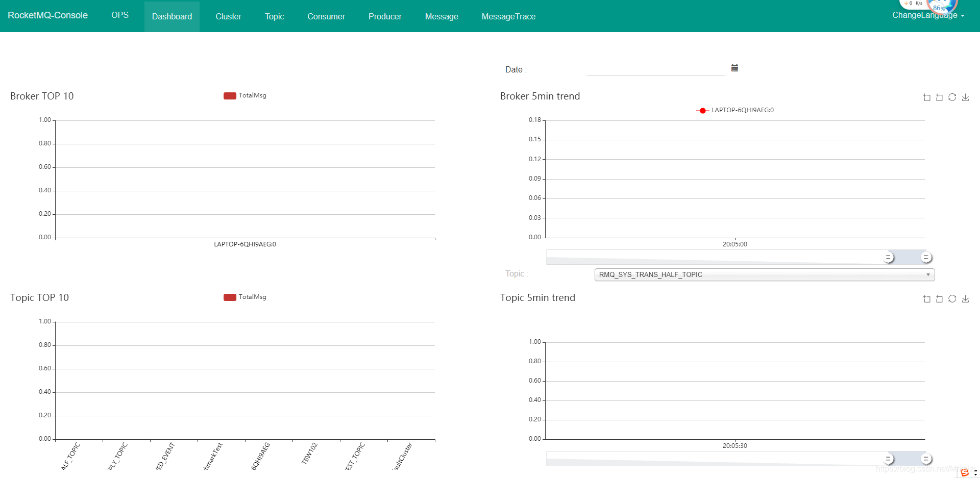980x478 pixels.
Task: Click the Broker 5min trend title
Action: pos(540,96)
